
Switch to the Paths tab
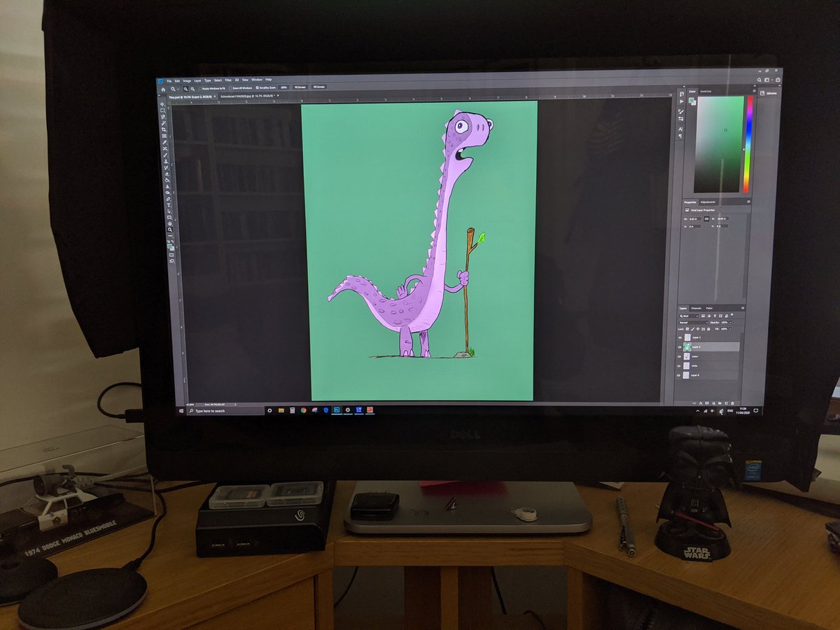point(709,309)
